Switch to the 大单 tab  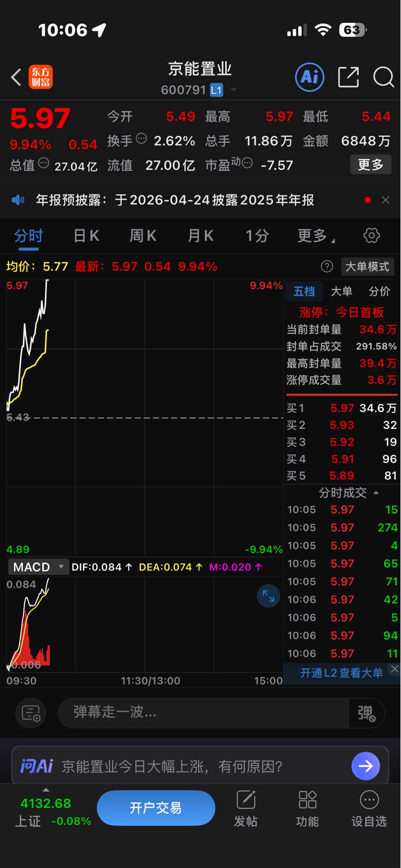[342, 291]
